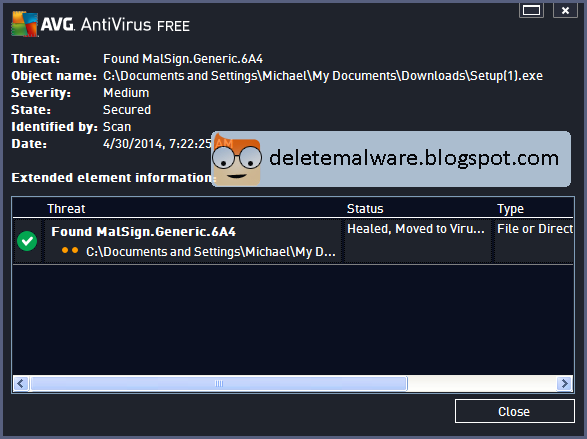Select the Type column header
The image size is (587, 439).
(x=510, y=208)
